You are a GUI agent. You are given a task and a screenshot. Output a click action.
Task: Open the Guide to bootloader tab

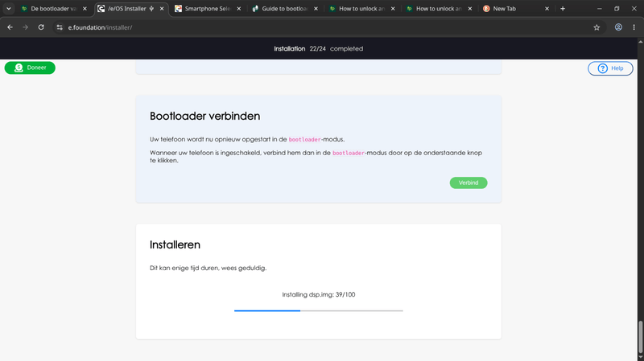[x=285, y=9]
